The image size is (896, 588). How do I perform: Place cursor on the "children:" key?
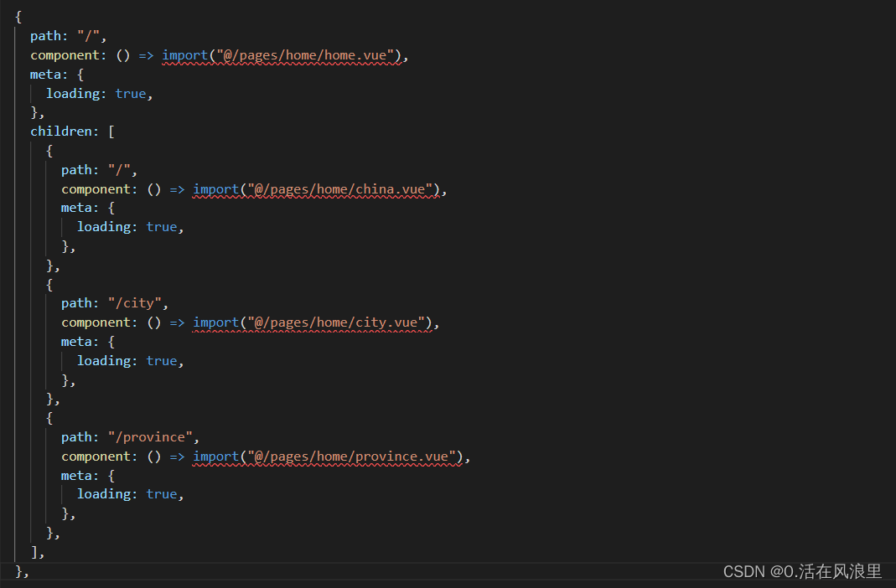point(65,132)
